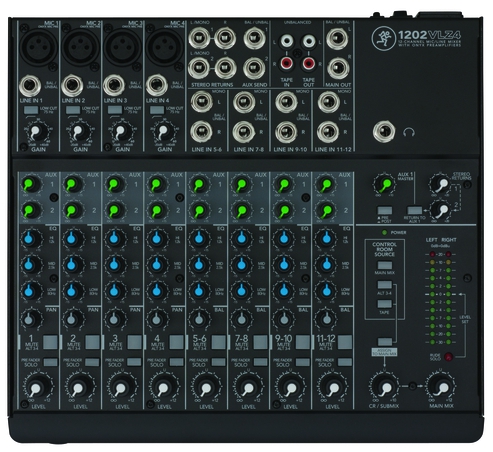
Task: Mute channel 5-6 with its MUTE button
Action: point(218,342)
